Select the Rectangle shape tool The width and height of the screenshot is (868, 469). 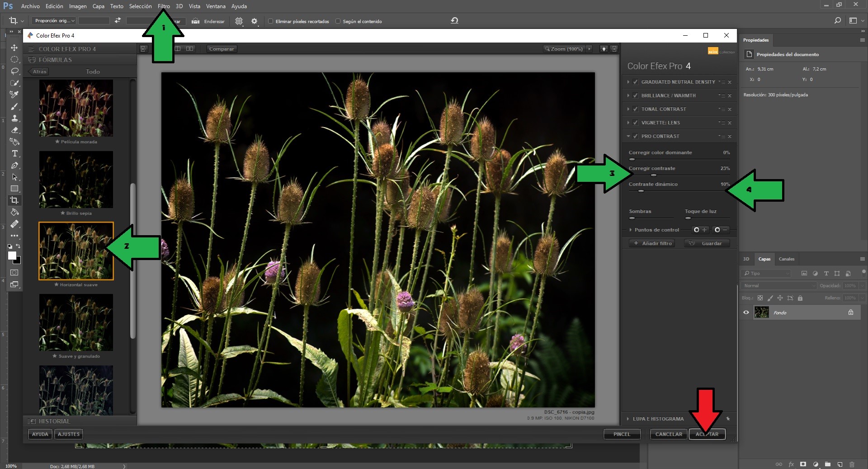coord(14,189)
